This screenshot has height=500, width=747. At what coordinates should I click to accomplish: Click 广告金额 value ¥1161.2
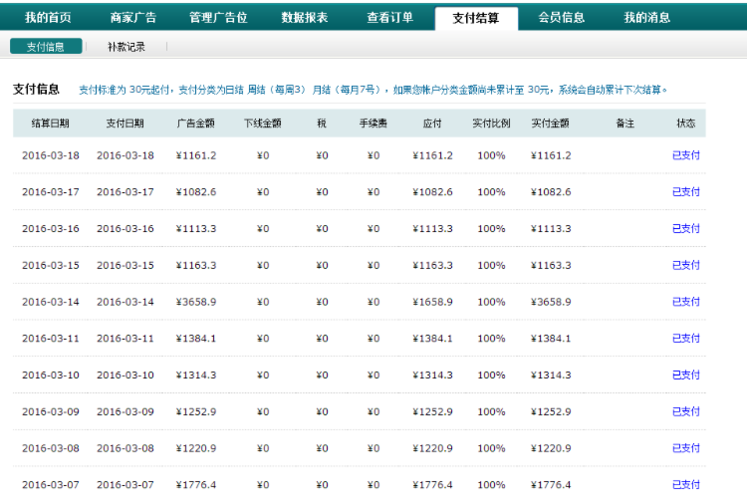[x=196, y=156]
